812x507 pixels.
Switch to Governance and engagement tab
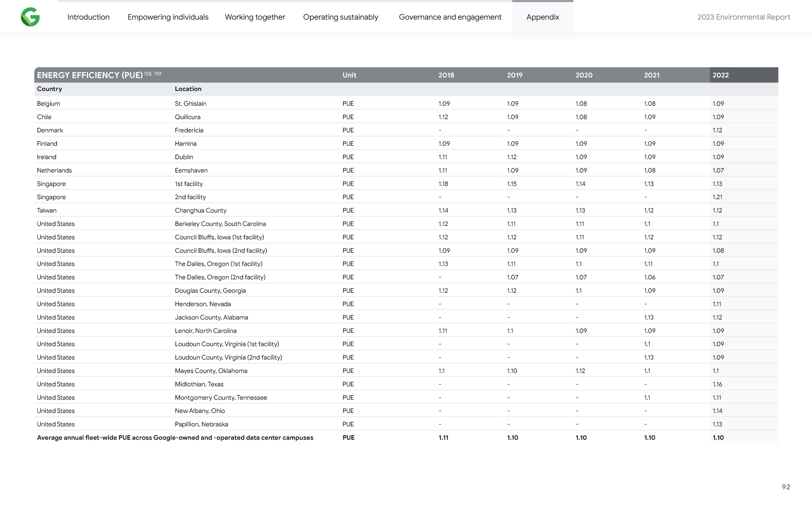coord(450,17)
